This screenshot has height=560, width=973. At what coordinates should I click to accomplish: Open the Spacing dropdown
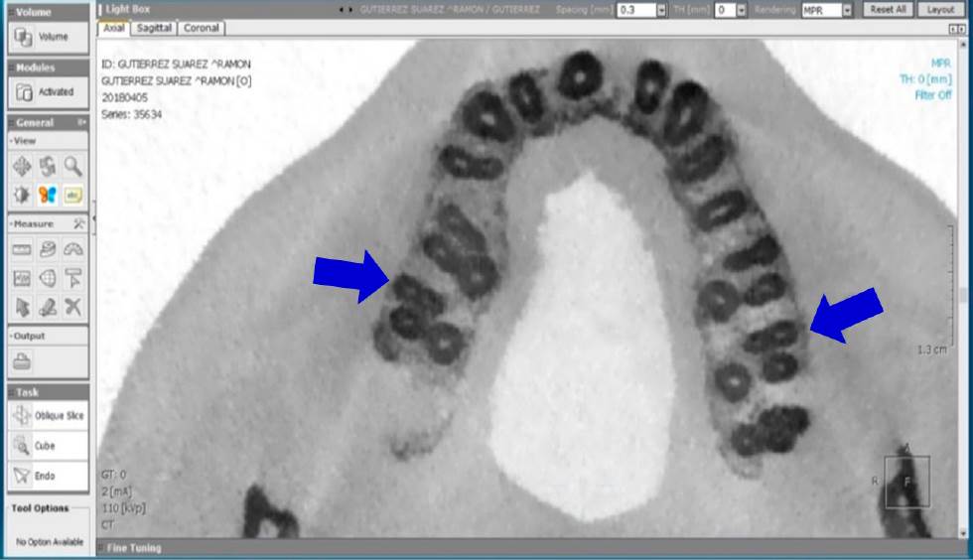coord(662,10)
